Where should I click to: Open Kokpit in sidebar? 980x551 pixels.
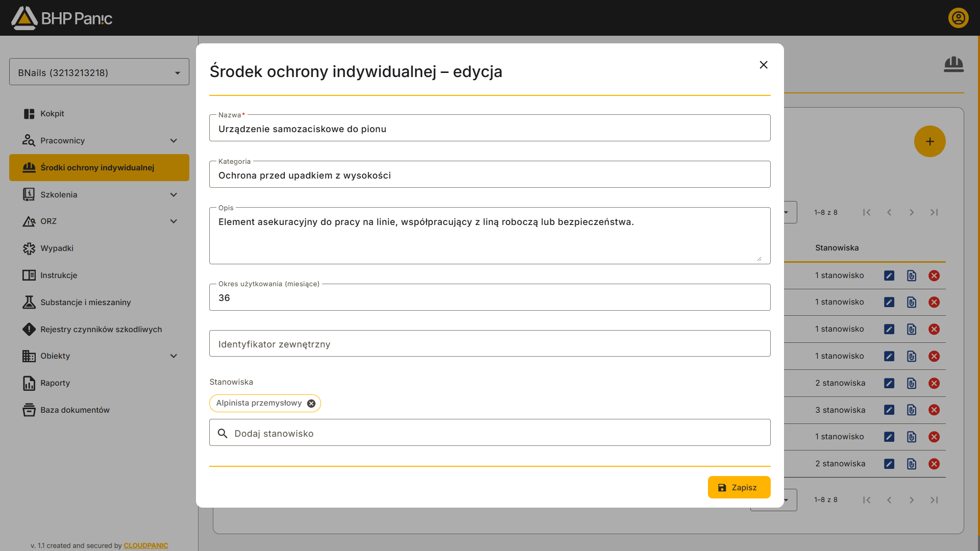click(x=99, y=114)
